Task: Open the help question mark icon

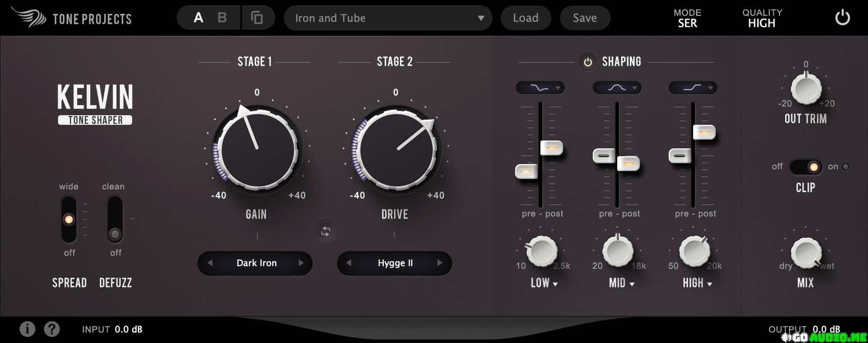Action: [x=52, y=329]
